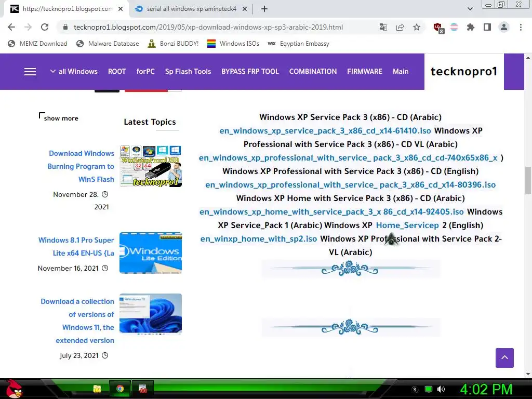Open BYPASS FRP TOOL menu item
This screenshot has height=399, width=532.
click(250, 71)
